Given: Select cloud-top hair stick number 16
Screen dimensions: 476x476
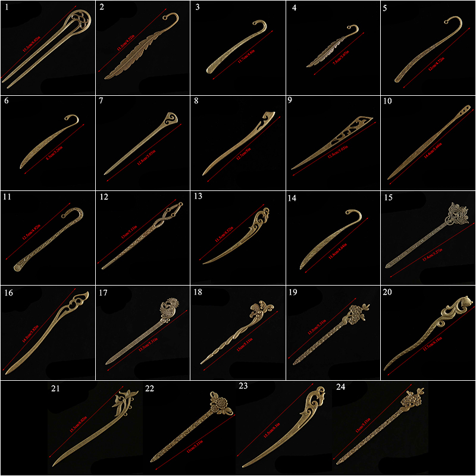Looking at the screenshot, I should click(x=48, y=333).
